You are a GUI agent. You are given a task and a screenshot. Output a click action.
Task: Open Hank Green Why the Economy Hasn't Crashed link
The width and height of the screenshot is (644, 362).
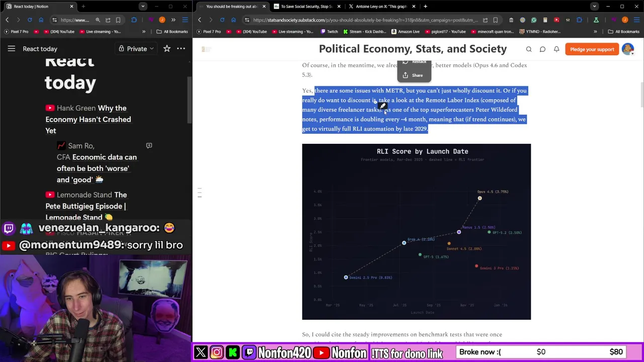[88, 119]
